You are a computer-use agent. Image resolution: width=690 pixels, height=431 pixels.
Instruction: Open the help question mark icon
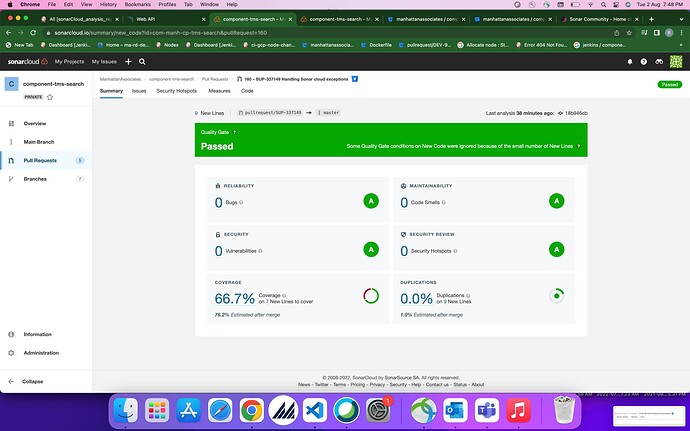(x=644, y=62)
